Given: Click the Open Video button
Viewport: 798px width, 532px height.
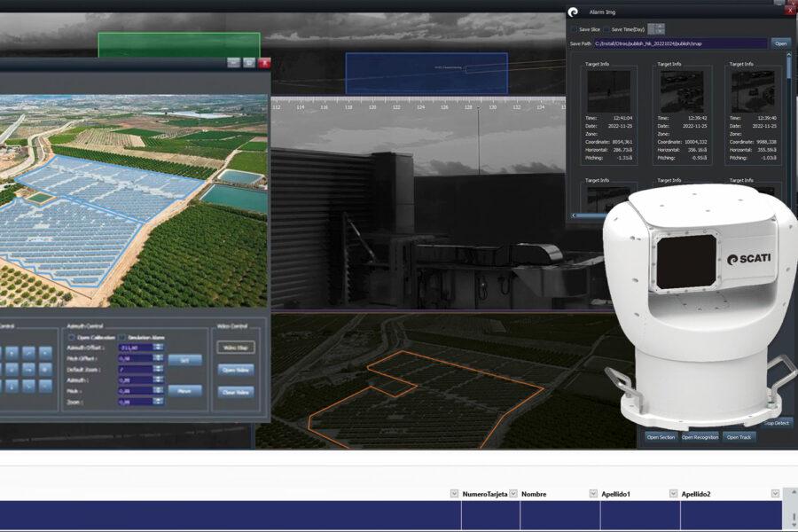Looking at the screenshot, I should pos(236,370).
